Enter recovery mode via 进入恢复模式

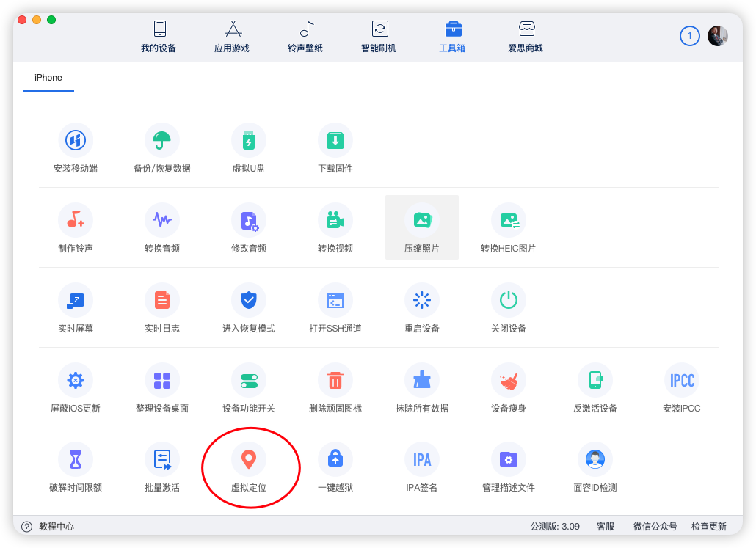coord(249,307)
